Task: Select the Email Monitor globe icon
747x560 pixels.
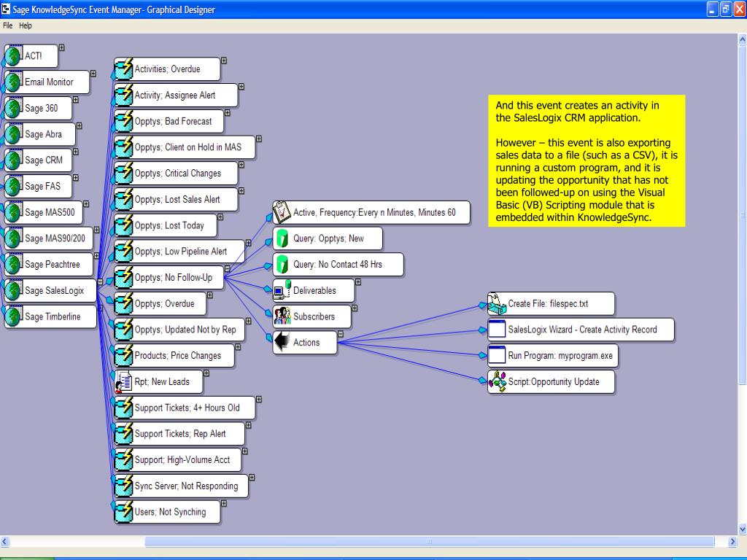Action: pyautogui.click(x=14, y=82)
